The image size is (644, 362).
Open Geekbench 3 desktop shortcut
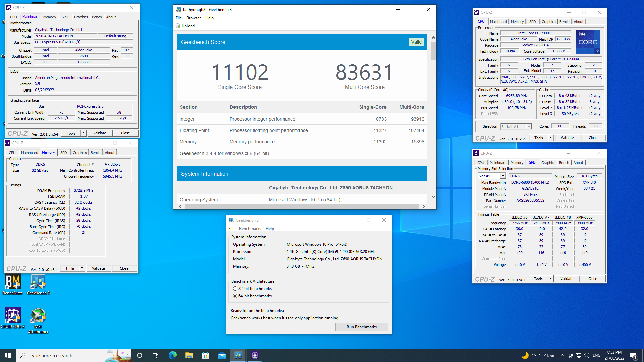click(38, 284)
